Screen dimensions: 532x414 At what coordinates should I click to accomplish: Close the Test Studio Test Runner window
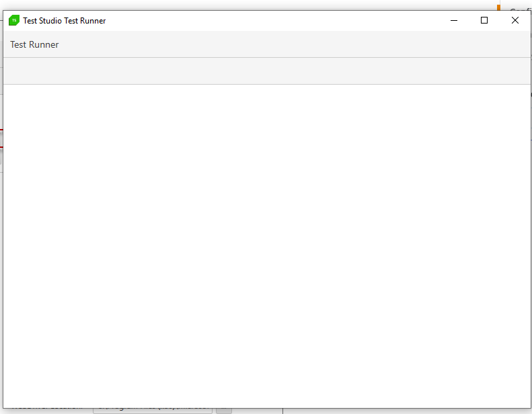click(x=515, y=20)
